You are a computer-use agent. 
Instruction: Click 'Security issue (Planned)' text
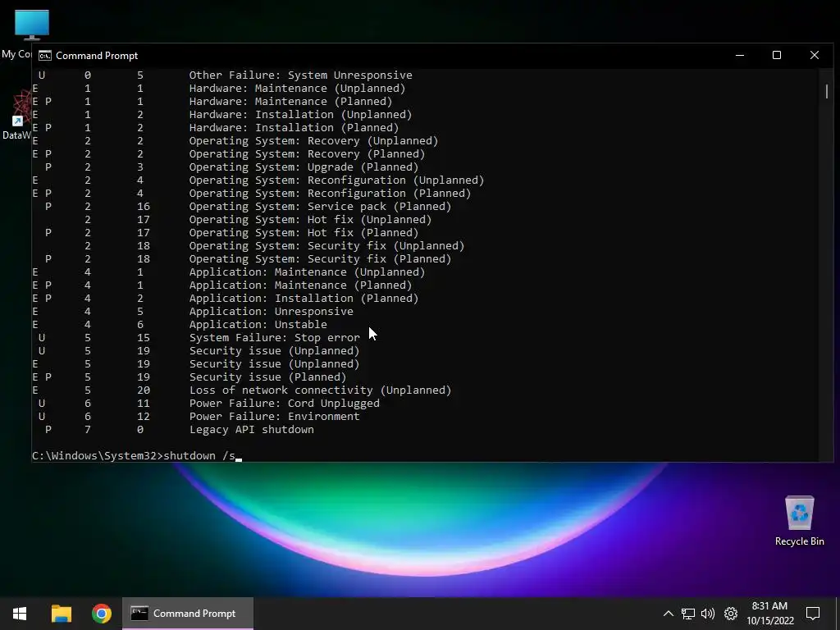click(268, 377)
